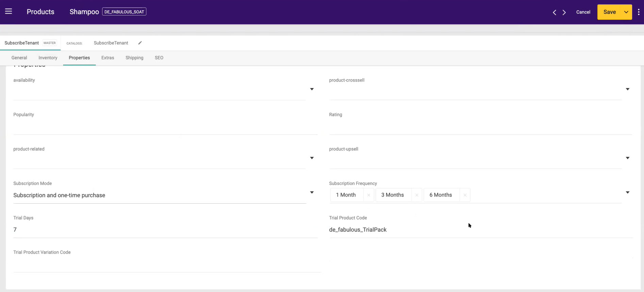Click the Trial Product Variation Code field

[x=167, y=264]
